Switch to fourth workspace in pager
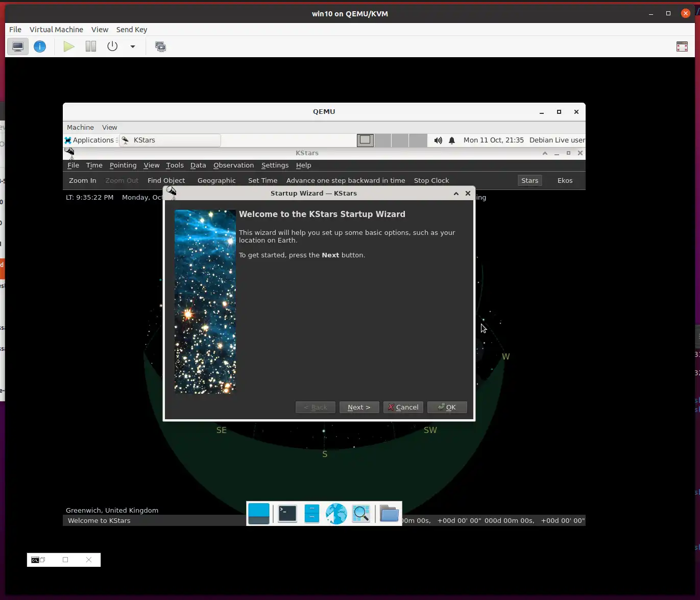Image resolution: width=700 pixels, height=600 pixels. (x=418, y=140)
